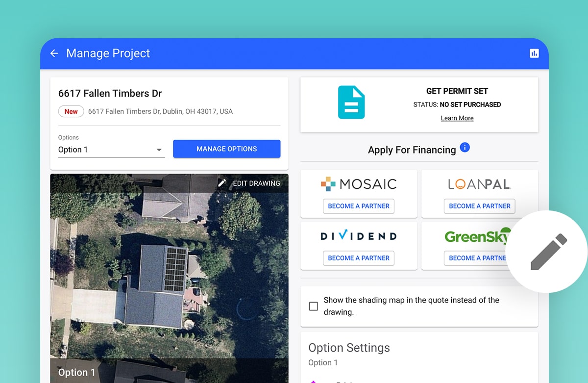Click Option 1 subtitle under Option Settings
This screenshot has width=588, height=383.
click(x=323, y=363)
